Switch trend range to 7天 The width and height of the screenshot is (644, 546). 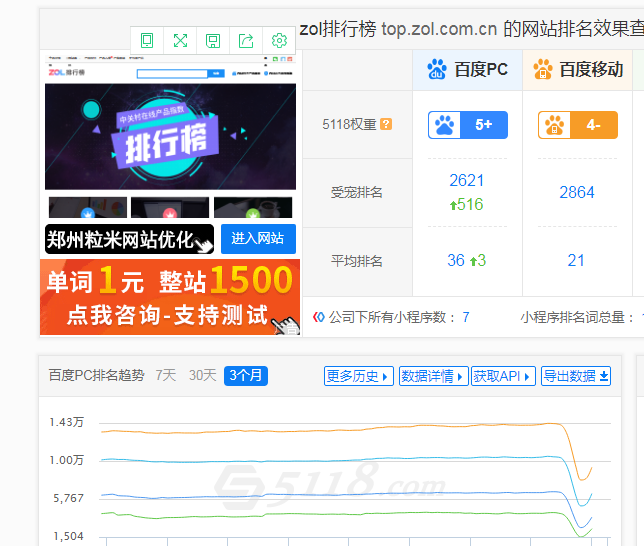(x=166, y=376)
